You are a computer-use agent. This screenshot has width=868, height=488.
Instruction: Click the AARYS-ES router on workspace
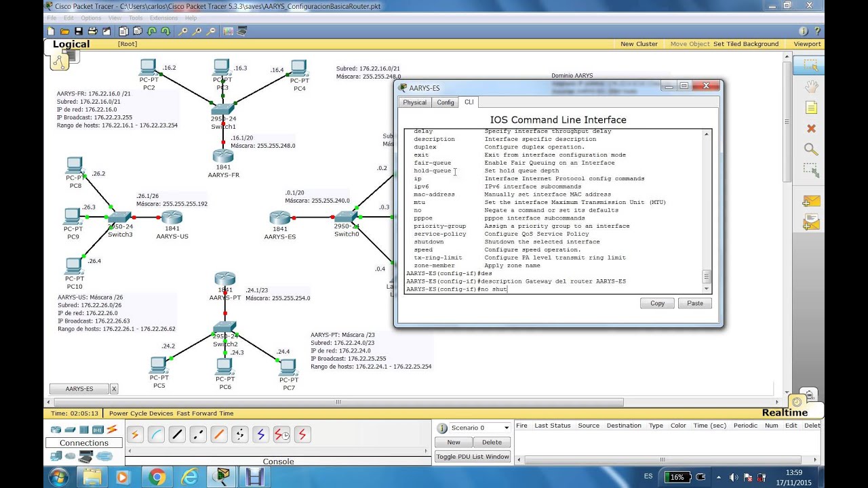280,218
